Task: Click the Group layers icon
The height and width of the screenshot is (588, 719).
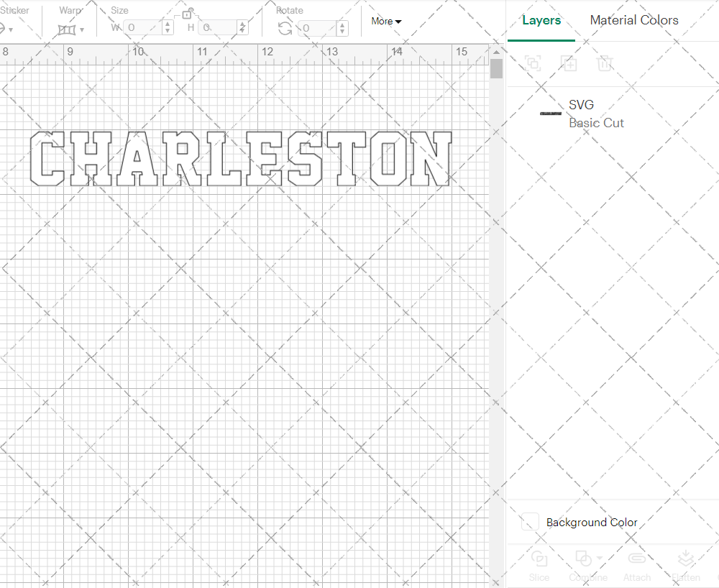Action: [533, 63]
